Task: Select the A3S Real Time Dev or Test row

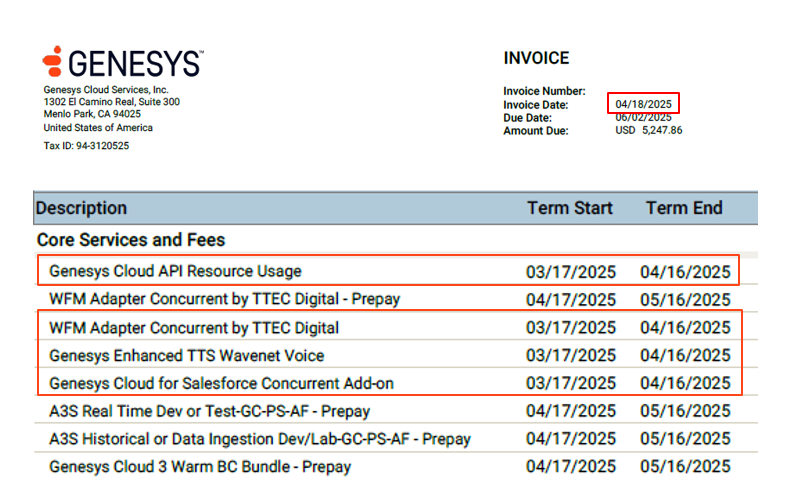Action: 209,411
